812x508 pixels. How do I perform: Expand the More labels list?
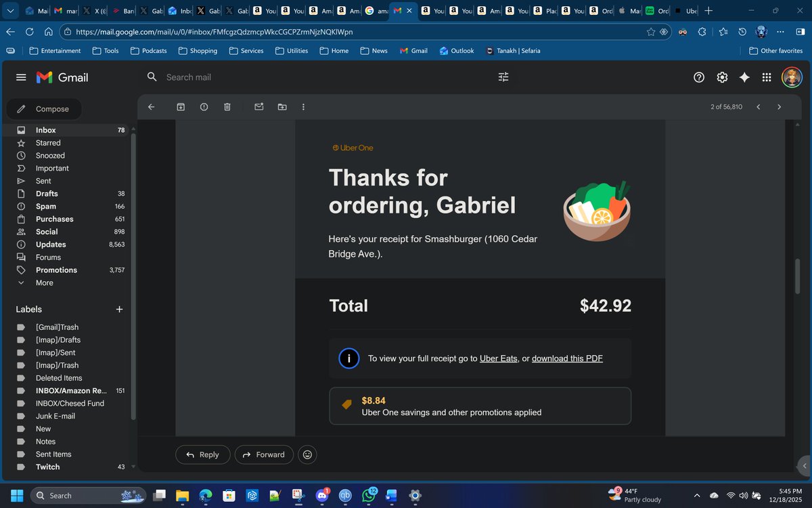pyautogui.click(x=45, y=282)
